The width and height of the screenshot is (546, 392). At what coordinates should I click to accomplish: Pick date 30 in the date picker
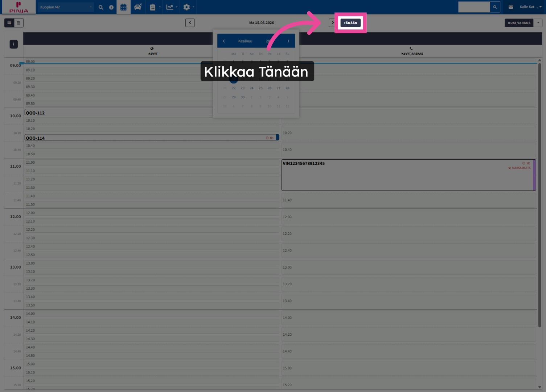[x=243, y=97]
